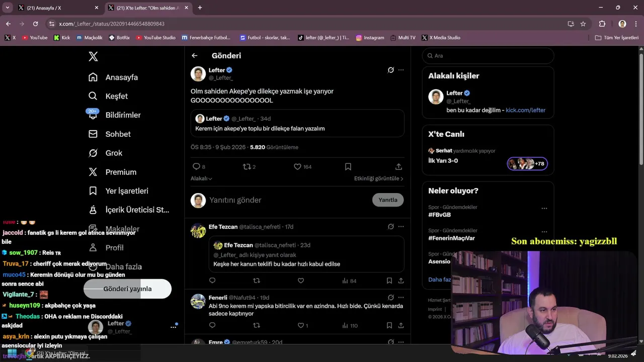Click the browser address bar URL
This screenshot has height=362, width=644.
point(112,24)
